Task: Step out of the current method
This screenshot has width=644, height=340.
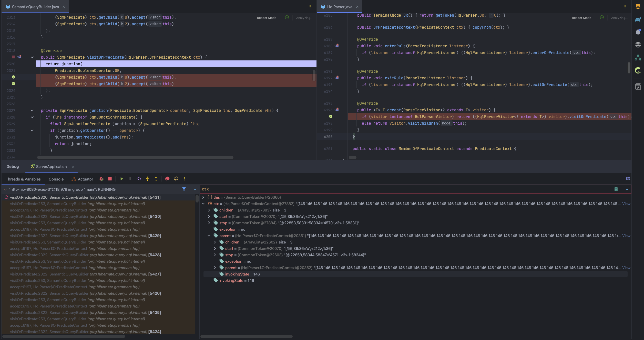Action: coord(156,179)
